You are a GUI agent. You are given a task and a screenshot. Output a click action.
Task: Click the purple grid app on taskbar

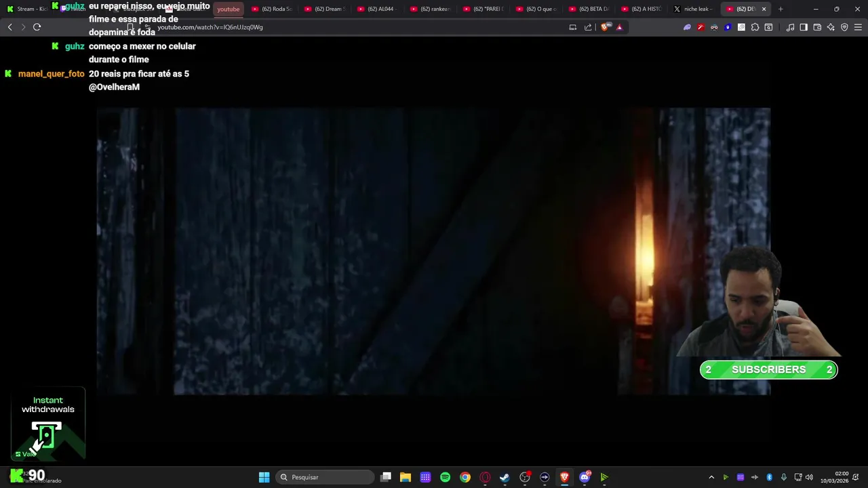coord(425,477)
